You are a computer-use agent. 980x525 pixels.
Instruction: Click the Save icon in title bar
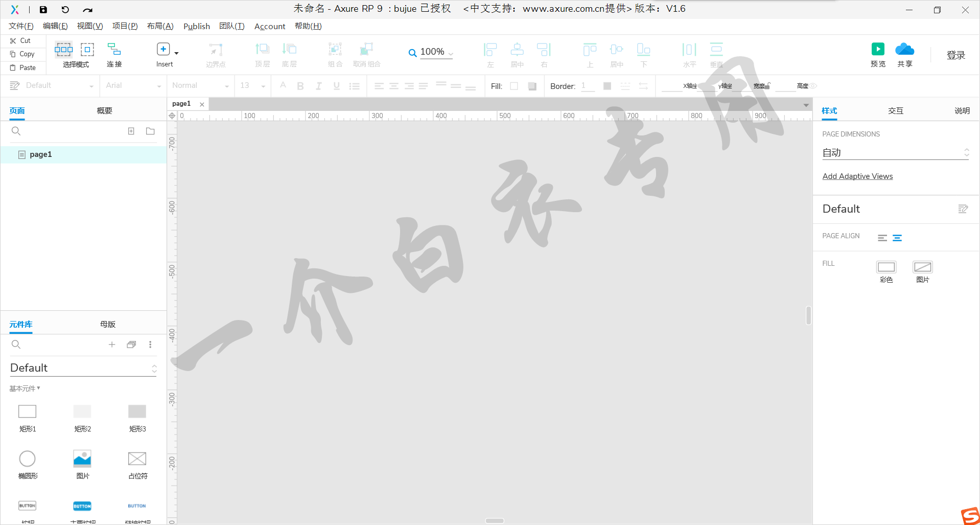(43, 9)
